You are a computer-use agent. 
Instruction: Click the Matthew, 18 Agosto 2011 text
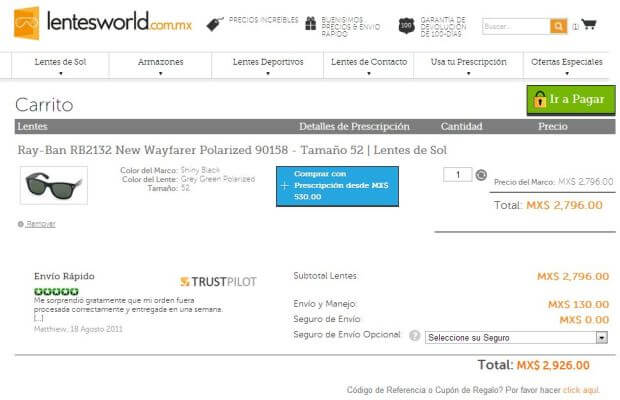pyautogui.click(x=78, y=329)
